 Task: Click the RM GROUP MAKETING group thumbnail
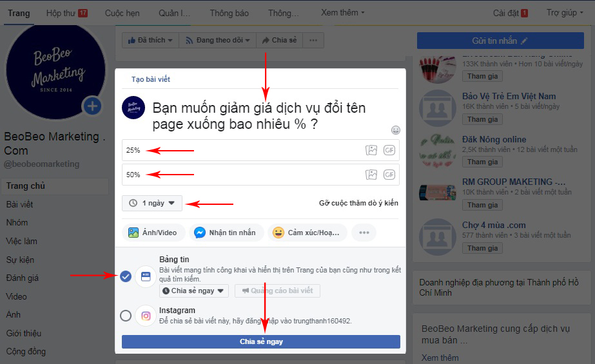[438, 192]
